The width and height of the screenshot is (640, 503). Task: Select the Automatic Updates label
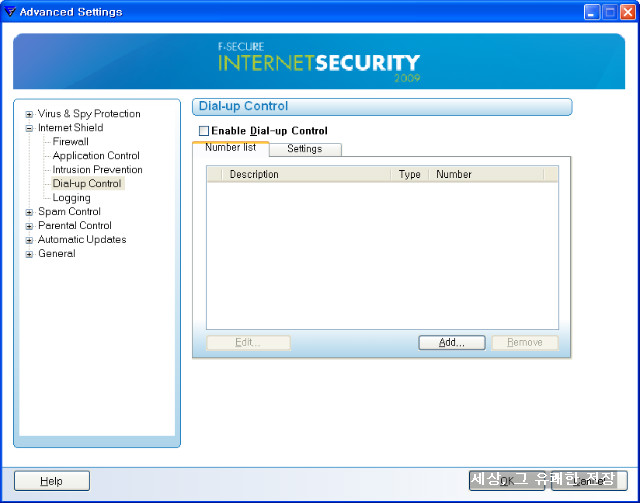click(82, 239)
